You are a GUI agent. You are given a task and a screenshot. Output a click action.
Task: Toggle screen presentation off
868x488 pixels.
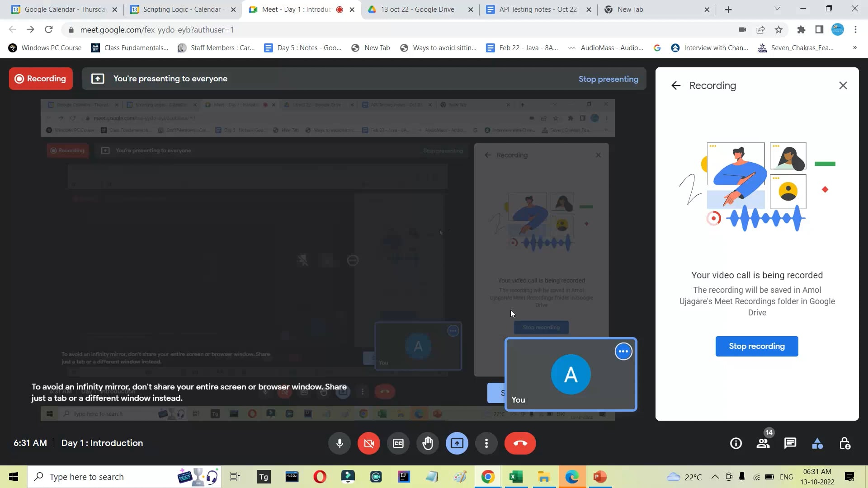pos(457,443)
